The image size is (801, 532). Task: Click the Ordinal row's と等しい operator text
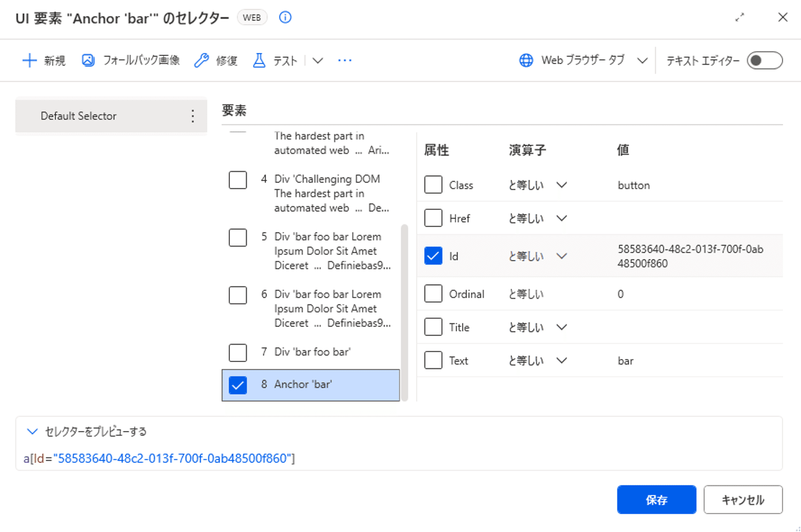526,294
